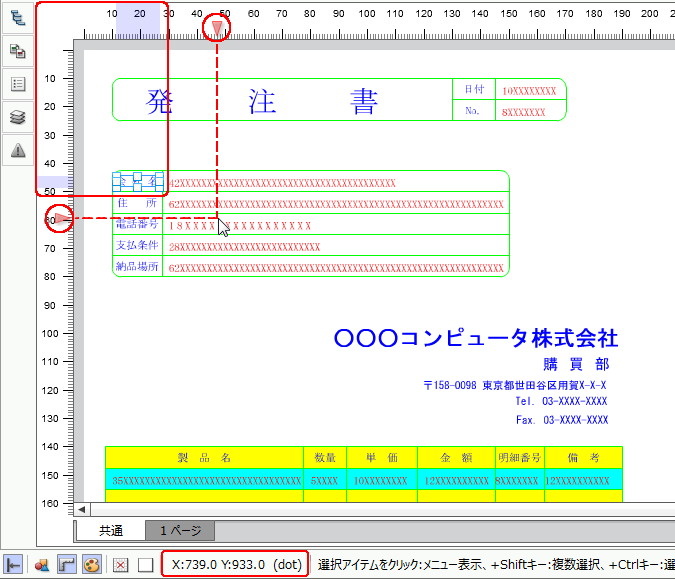
Task: Click the blank white square icon
Action: [146, 565]
